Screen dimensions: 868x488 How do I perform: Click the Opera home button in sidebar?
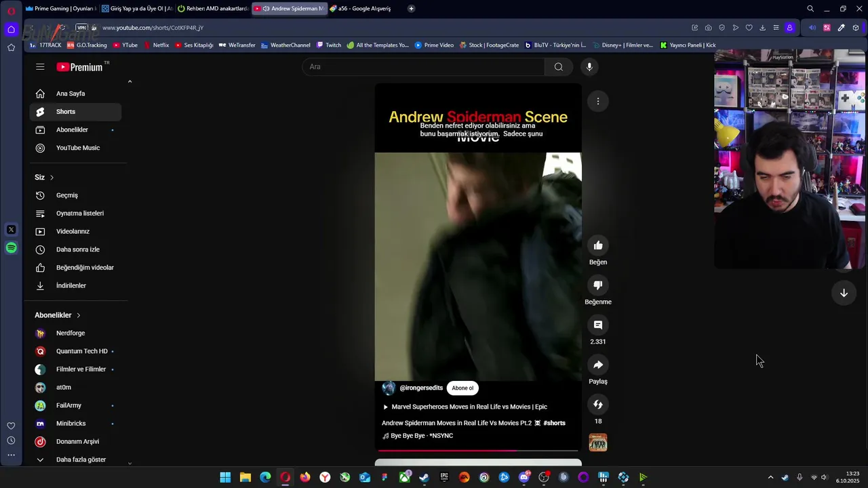pos(11,29)
